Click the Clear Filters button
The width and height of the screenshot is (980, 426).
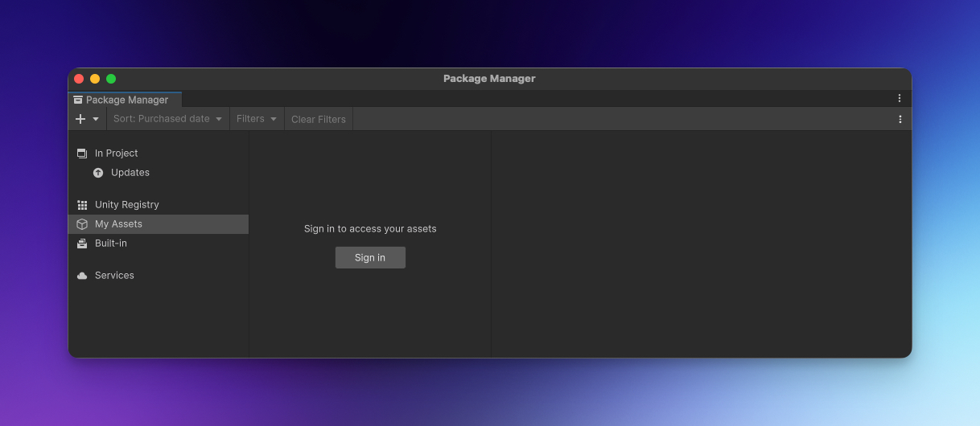coord(319,119)
